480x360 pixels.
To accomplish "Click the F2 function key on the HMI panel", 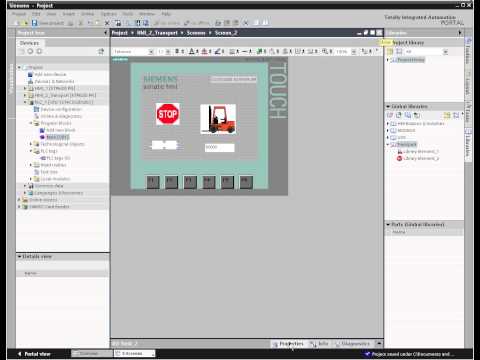I will tap(172, 182).
